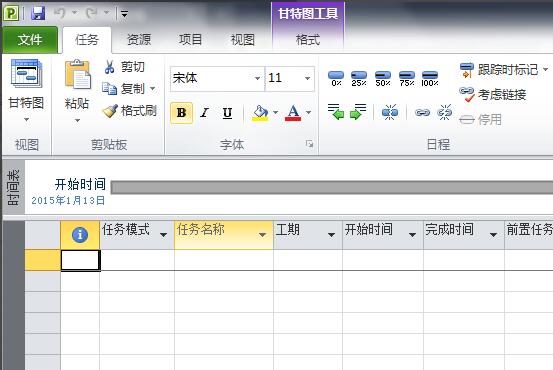This screenshot has width=553, height=370.
Task: Click the selected cell in the first row
Action: click(x=80, y=260)
